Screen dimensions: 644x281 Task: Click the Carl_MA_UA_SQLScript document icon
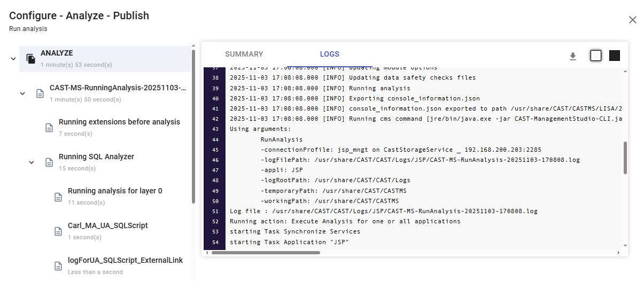[58, 231]
